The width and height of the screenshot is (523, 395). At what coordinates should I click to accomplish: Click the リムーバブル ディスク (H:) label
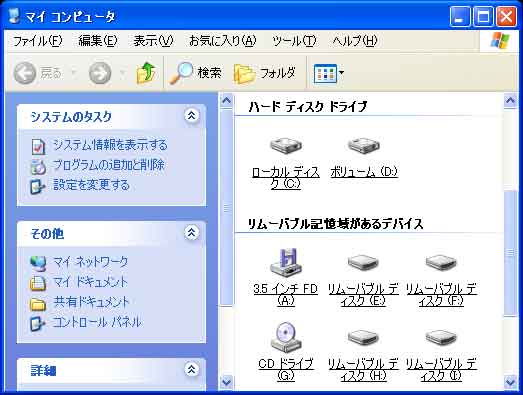point(363,369)
